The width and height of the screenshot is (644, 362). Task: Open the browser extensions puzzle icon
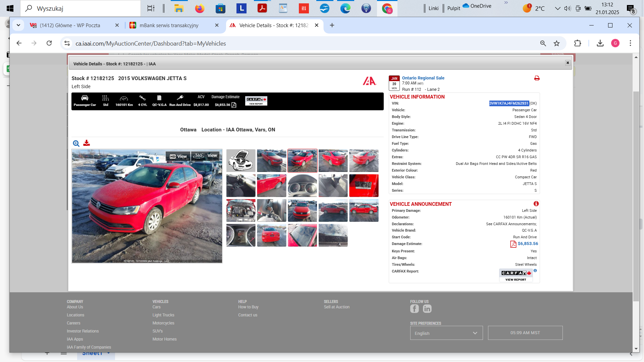click(x=578, y=43)
